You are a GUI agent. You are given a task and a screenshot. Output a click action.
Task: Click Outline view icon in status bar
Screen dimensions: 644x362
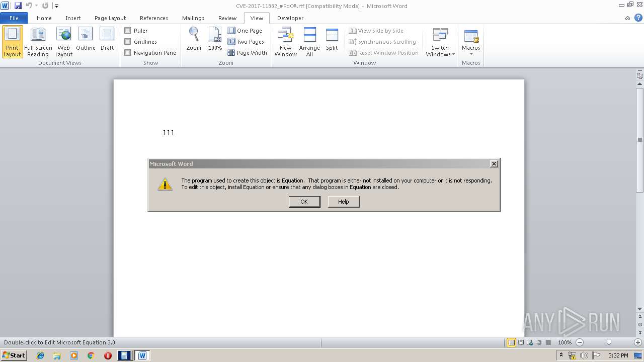(539, 342)
